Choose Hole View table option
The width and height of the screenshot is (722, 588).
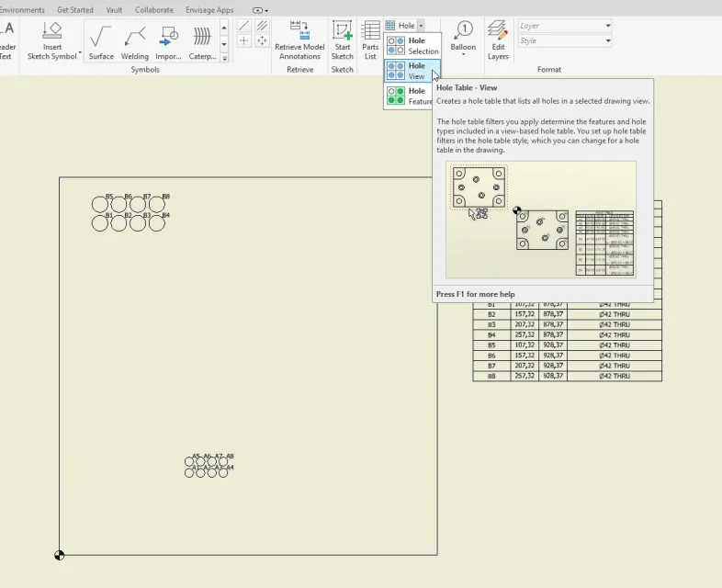coord(412,71)
